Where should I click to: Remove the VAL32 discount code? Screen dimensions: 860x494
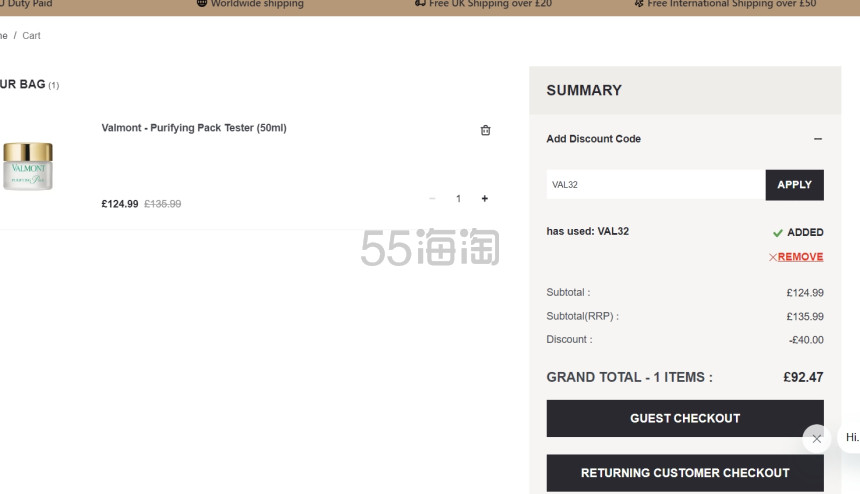pyautogui.click(x=800, y=257)
